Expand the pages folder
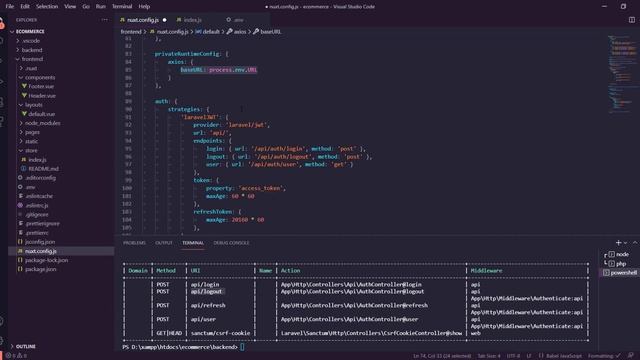Screen dimensions: 640x360 32,132
